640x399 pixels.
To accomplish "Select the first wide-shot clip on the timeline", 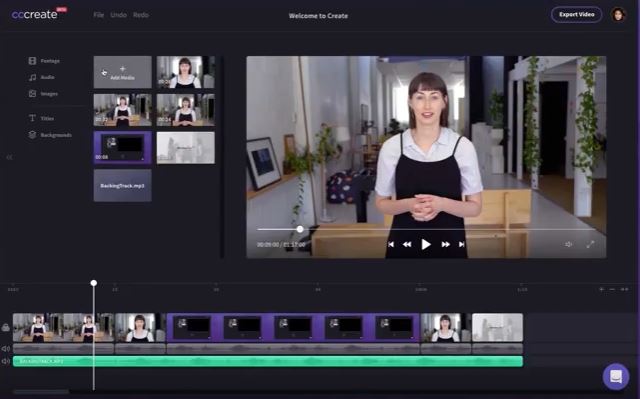I will (63, 328).
